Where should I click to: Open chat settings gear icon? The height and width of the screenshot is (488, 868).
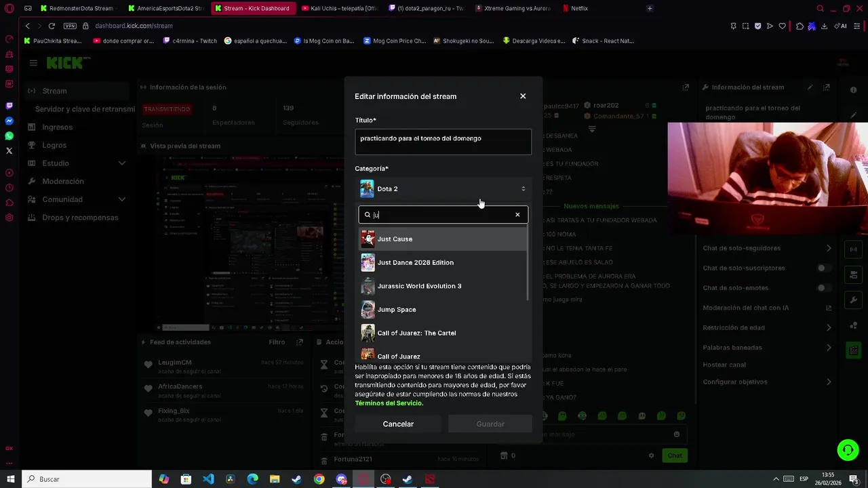[652, 455]
